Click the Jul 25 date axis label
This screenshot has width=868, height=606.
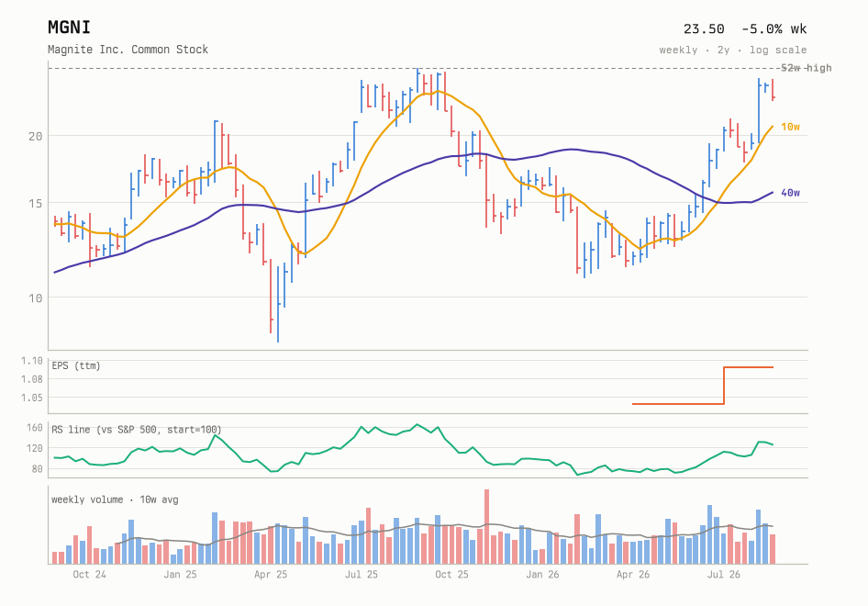361,575
